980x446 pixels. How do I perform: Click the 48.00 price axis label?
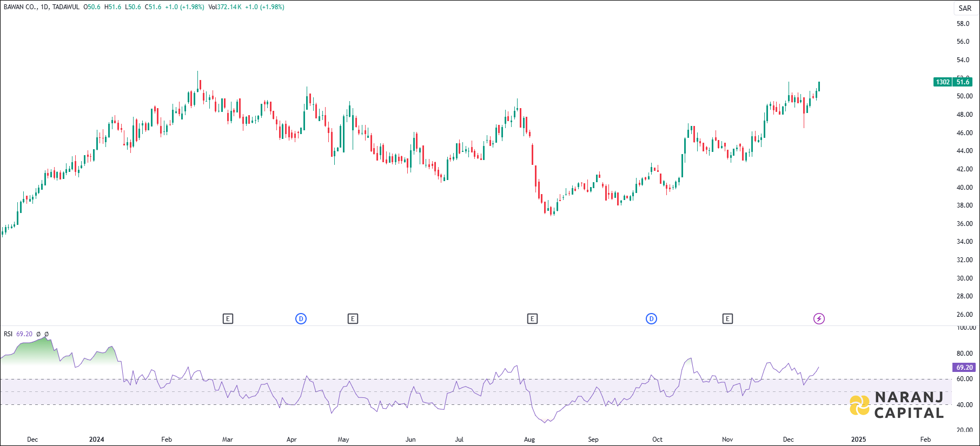tap(965, 115)
